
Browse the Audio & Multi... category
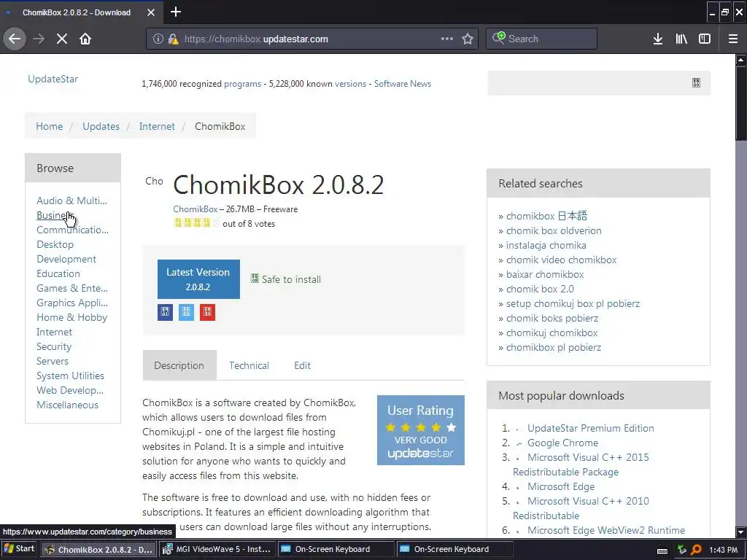72,201
